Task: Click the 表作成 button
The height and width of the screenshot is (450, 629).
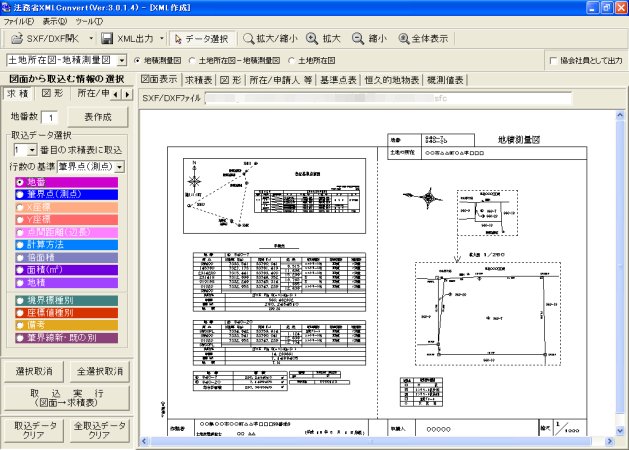Action: tap(98, 117)
